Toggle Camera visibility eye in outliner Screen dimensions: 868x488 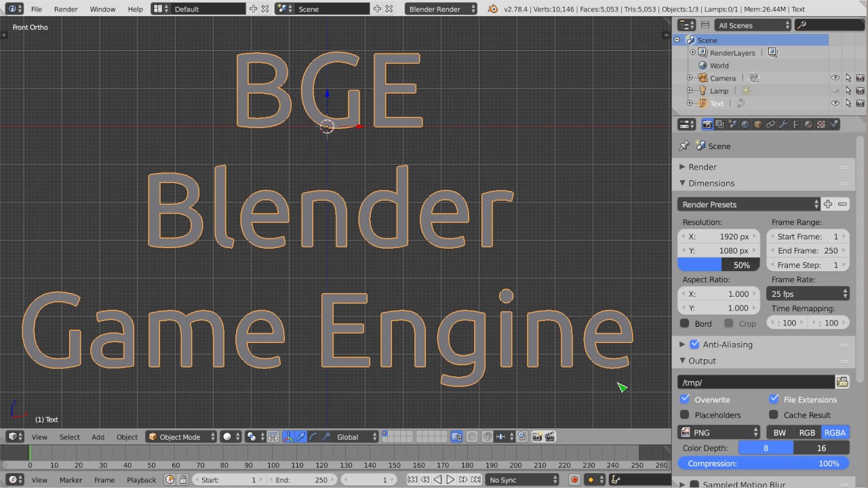[835, 78]
